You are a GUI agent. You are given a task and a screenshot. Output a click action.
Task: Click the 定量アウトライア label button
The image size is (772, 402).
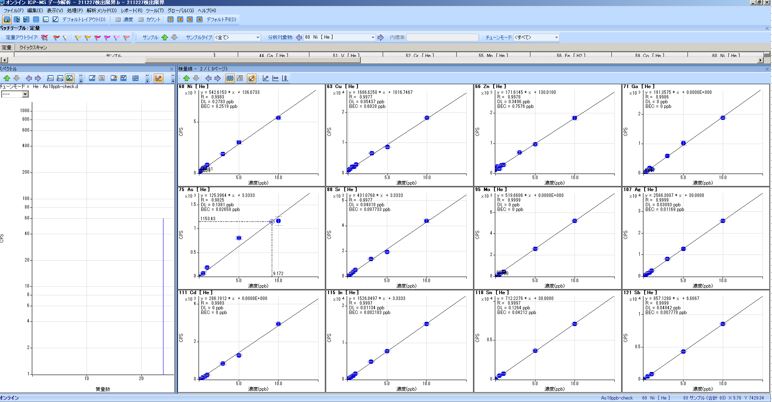pyautogui.click(x=20, y=35)
